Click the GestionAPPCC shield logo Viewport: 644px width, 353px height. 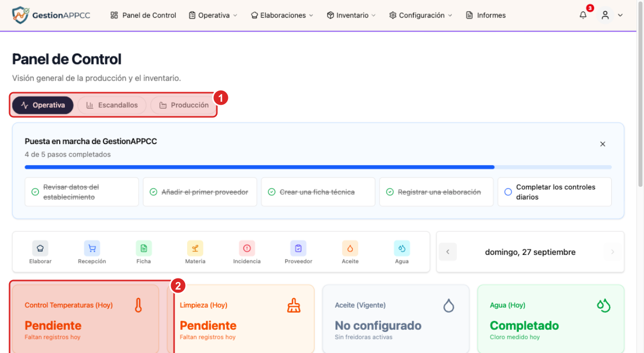[x=20, y=15]
